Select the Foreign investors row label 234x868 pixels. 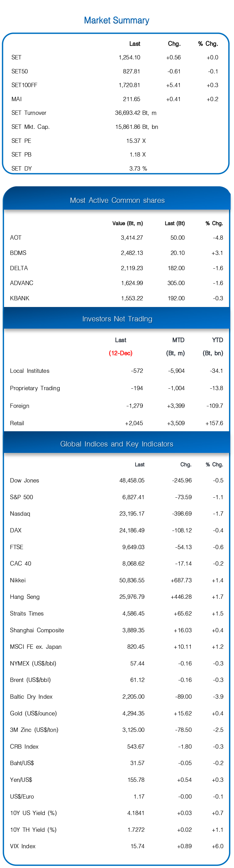point(19,406)
